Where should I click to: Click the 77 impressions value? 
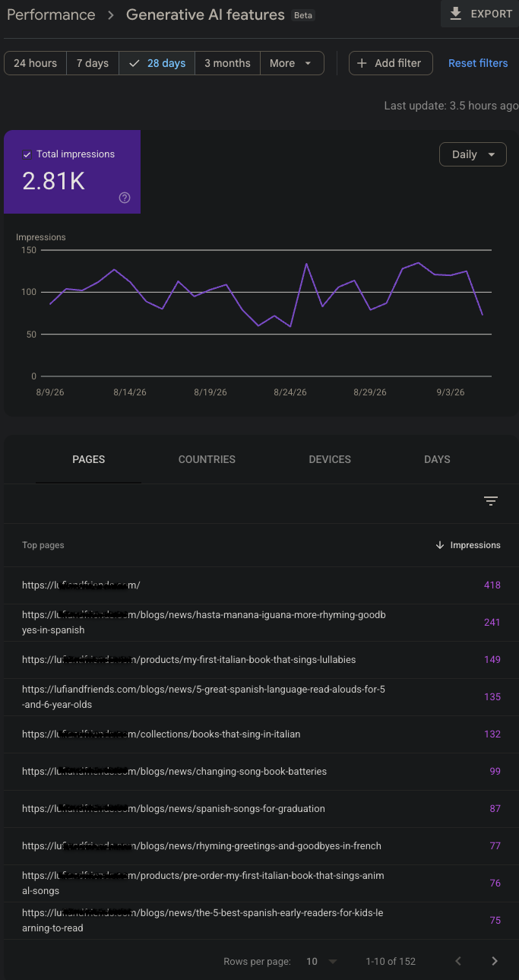point(495,846)
